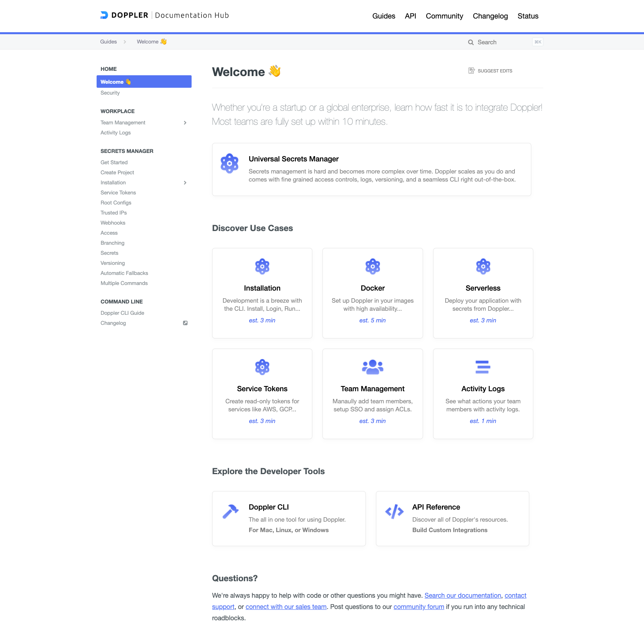
Task: Click the breadcrumb chevron separator icon
Action: point(125,42)
